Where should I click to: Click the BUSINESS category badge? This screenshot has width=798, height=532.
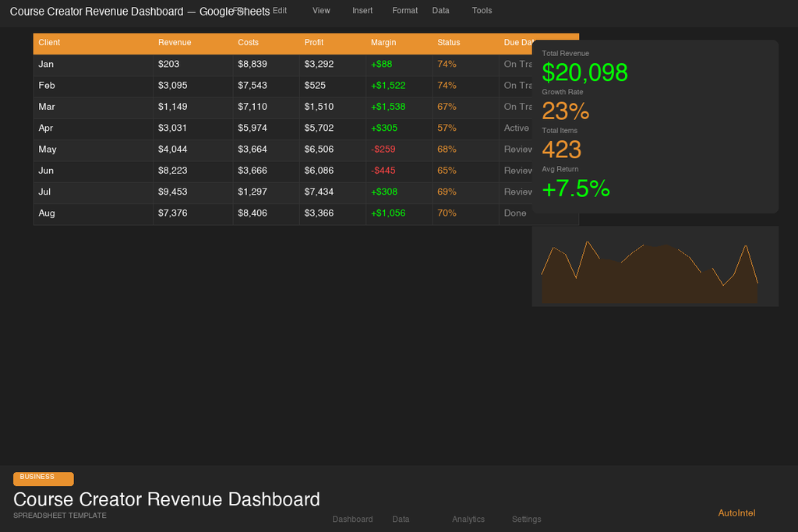click(x=44, y=478)
